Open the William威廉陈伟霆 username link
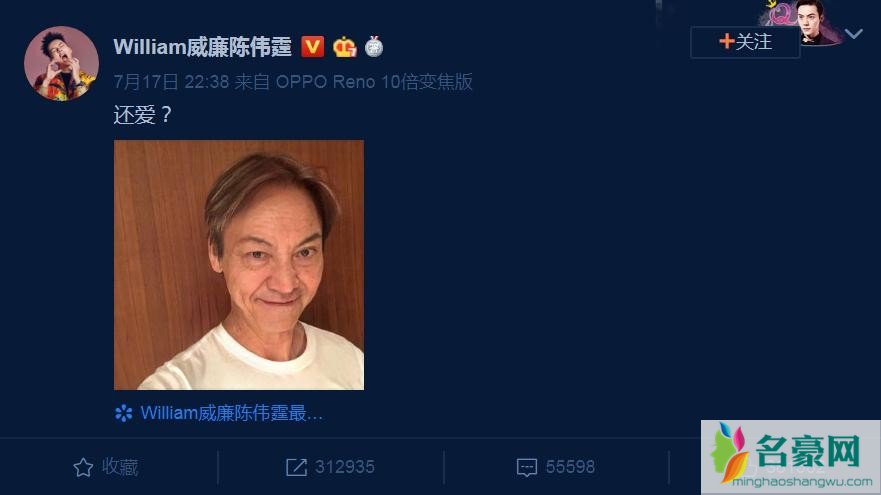The width and height of the screenshot is (881, 495). click(x=202, y=47)
